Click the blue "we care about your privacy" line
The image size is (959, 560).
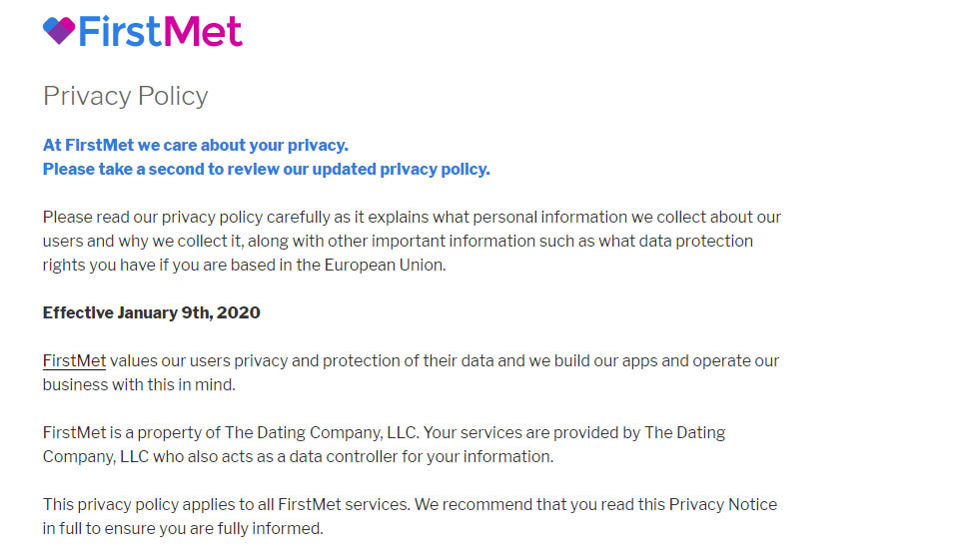coord(195,145)
